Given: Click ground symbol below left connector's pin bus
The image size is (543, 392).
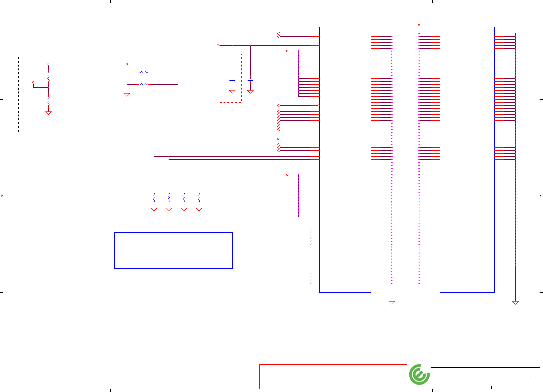Looking at the screenshot, I should (x=392, y=303).
